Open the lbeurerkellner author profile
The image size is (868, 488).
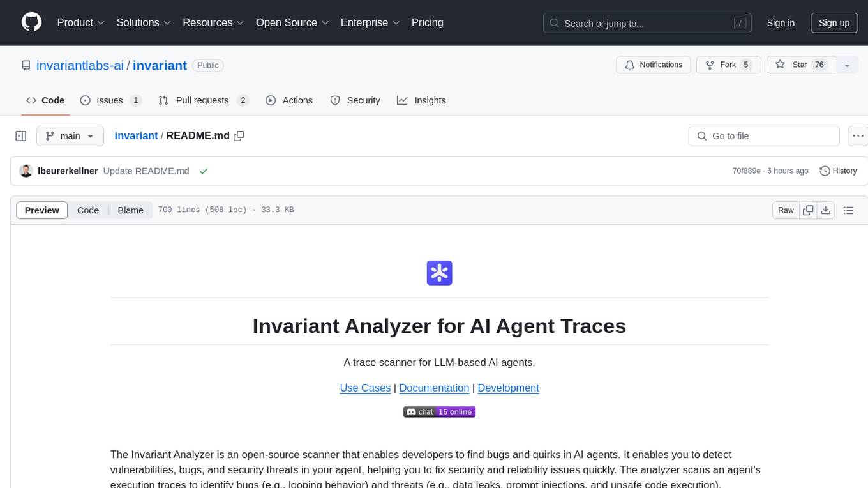tap(68, 171)
